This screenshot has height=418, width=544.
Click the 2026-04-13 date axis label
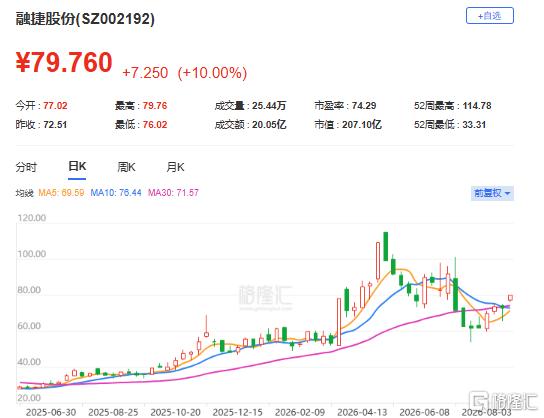point(362,412)
